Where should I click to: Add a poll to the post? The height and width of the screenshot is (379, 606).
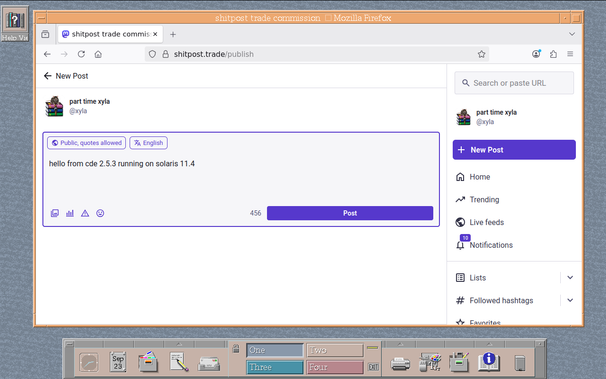[x=70, y=213]
